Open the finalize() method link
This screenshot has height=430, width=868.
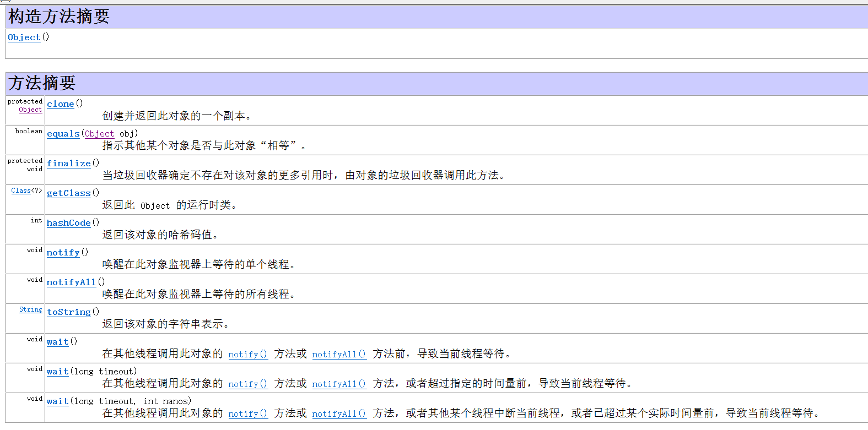(x=68, y=164)
